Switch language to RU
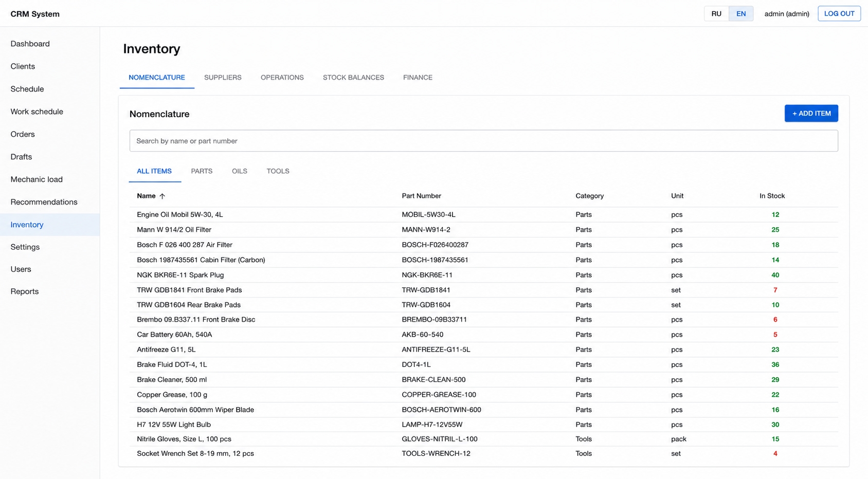Viewport: 868px width, 479px height. click(716, 14)
